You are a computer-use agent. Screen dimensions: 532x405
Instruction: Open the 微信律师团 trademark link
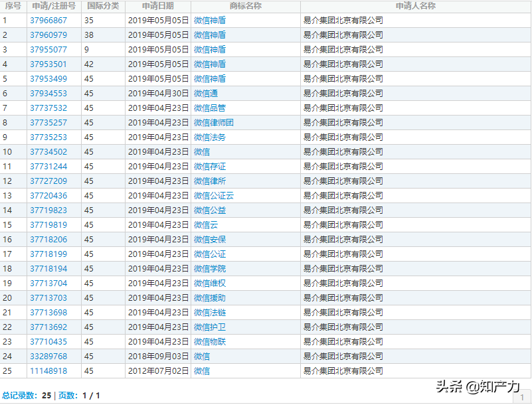pos(214,122)
